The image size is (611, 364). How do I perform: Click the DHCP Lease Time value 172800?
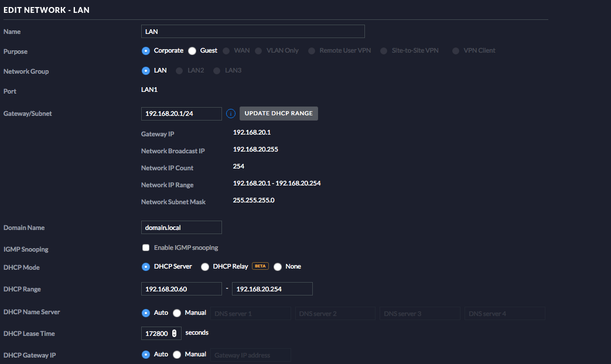pos(156,334)
